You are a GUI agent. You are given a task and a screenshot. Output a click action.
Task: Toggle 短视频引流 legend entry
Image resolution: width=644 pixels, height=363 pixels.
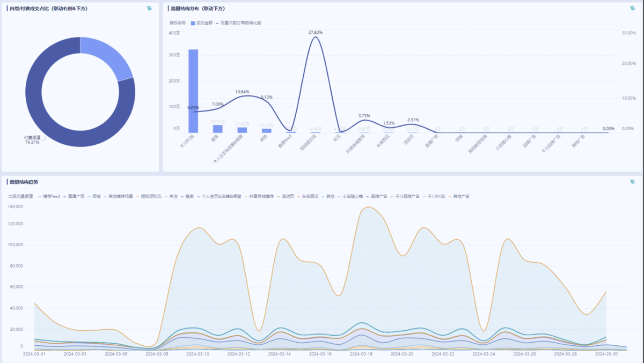pyautogui.click(x=150, y=196)
